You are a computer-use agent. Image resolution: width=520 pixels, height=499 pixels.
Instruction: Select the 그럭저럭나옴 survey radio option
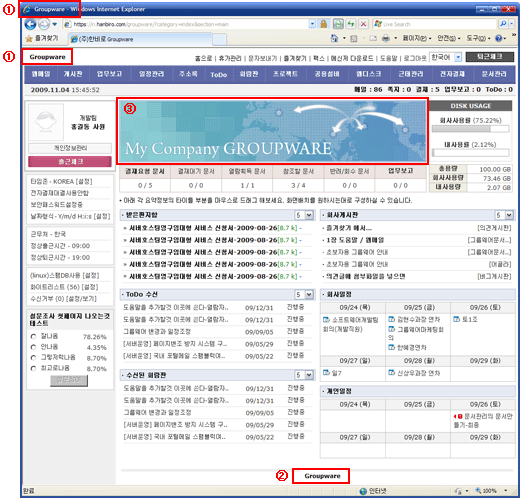33,358
